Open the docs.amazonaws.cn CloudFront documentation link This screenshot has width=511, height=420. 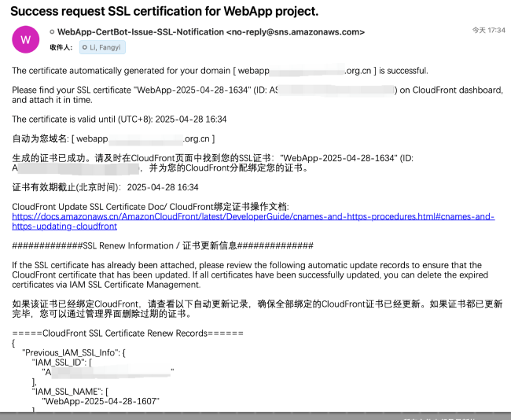(x=253, y=216)
